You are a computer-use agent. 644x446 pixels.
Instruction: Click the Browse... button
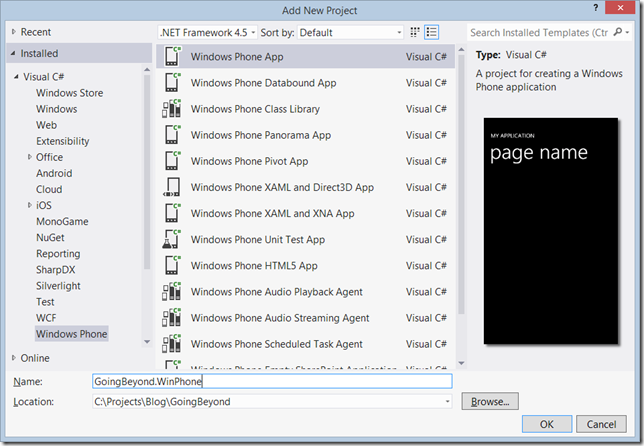[x=490, y=401]
